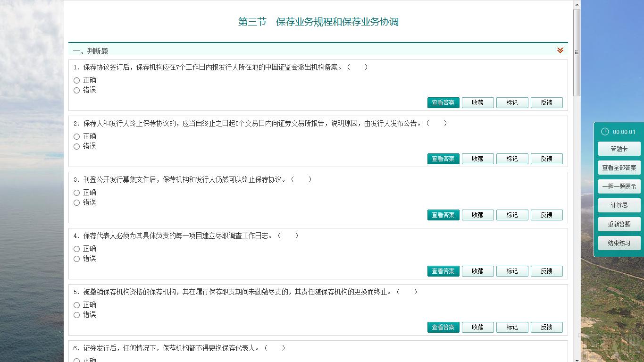
Task: Check the answer to question 5
Action: (x=443, y=327)
